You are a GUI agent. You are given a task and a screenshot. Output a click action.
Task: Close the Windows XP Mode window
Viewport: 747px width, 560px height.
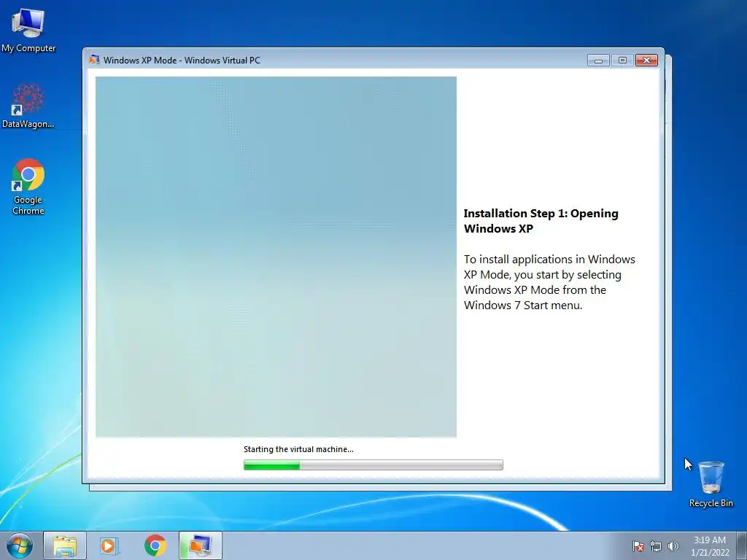click(646, 60)
